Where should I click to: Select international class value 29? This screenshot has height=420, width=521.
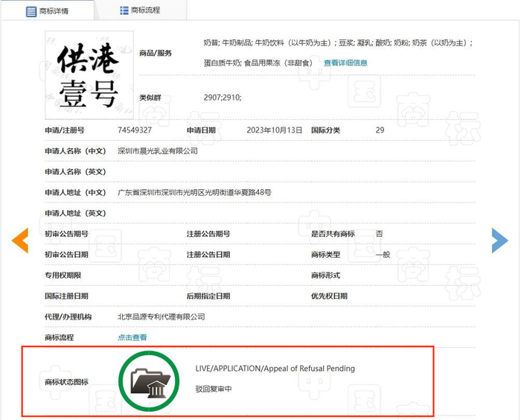tap(380, 130)
